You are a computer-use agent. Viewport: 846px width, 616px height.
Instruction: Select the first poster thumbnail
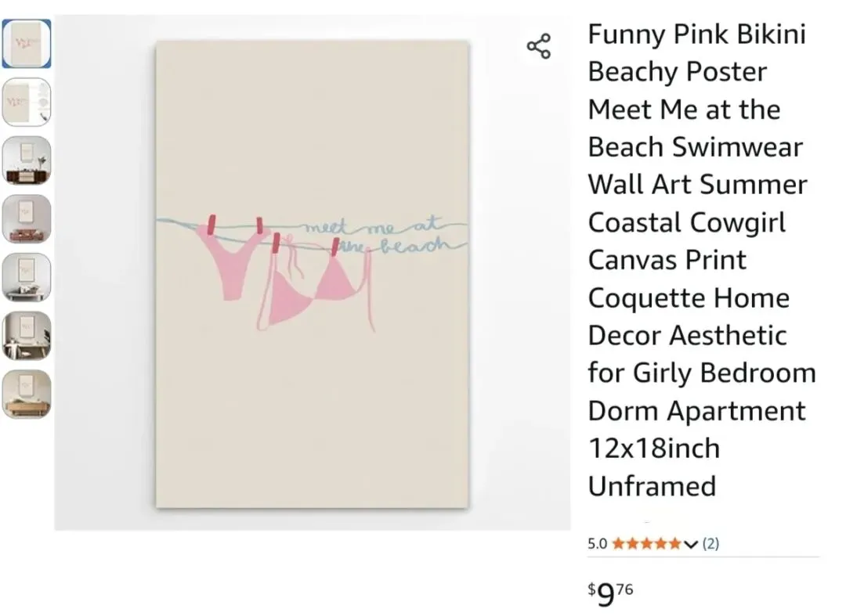click(x=27, y=44)
